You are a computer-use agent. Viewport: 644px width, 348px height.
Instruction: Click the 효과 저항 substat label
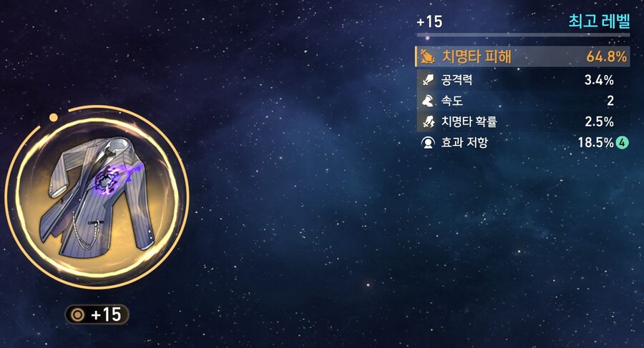pos(464,142)
